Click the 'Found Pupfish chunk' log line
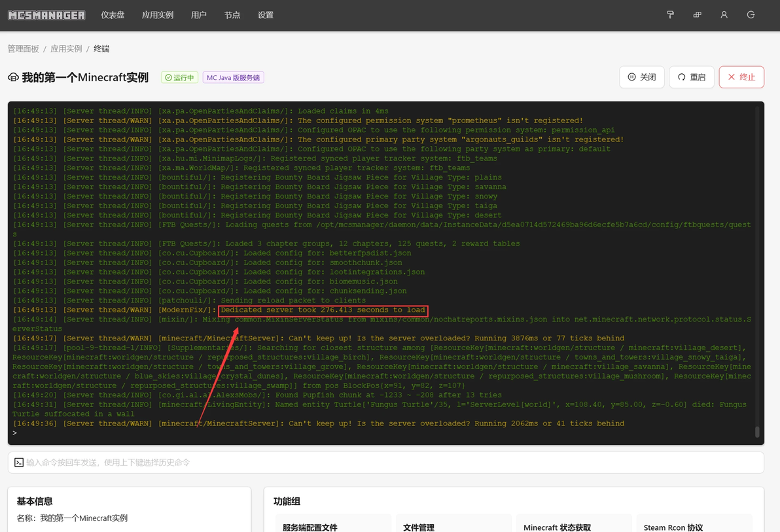Image resolution: width=780 pixels, height=532 pixels. pos(257,395)
